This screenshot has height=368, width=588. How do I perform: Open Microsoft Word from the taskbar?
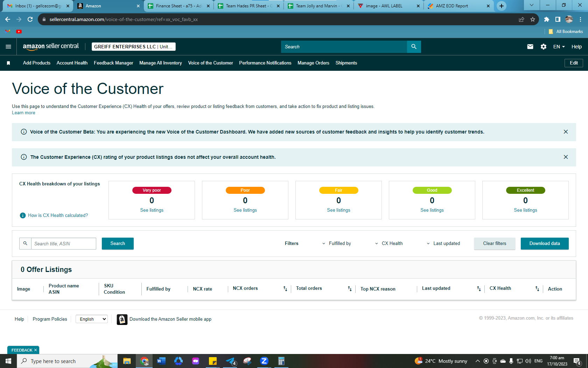click(x=161, y=361)
